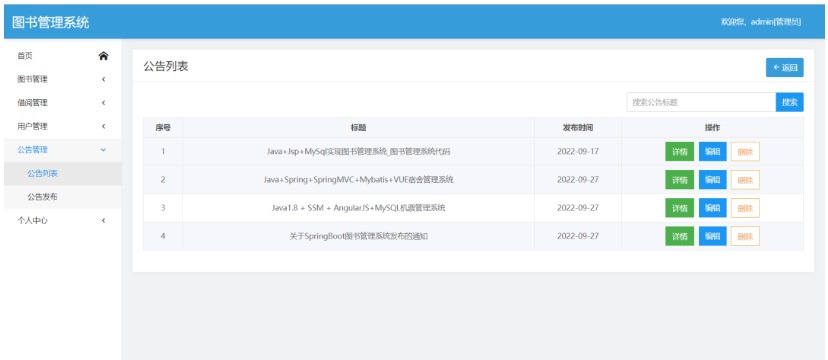Open the 图书管理 sidebar menu
Screen dimensions: 828x360
pos(63,79)
